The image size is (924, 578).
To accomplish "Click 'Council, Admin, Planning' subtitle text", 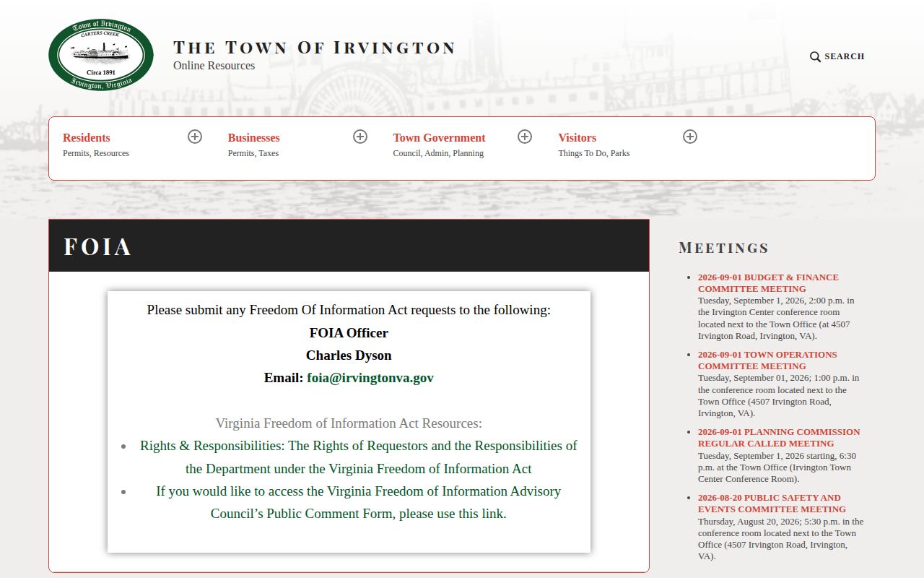I will click(438, 153).
